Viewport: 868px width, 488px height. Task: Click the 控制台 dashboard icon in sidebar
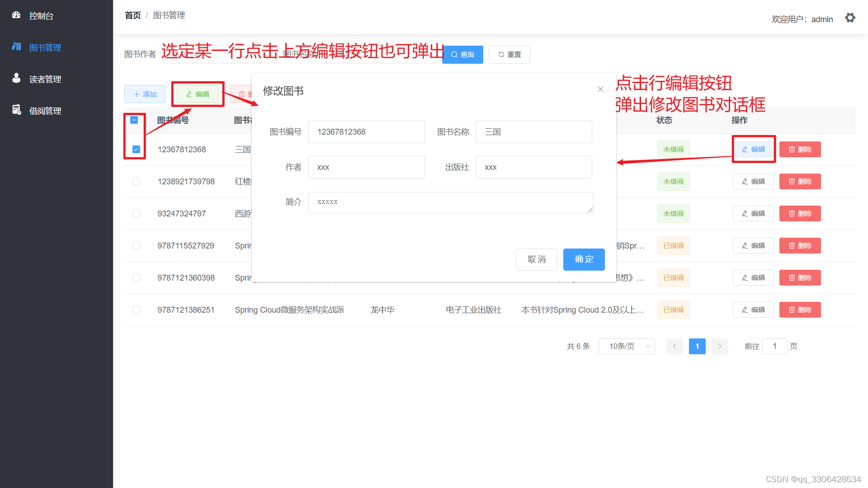click(x=16, y=15)
